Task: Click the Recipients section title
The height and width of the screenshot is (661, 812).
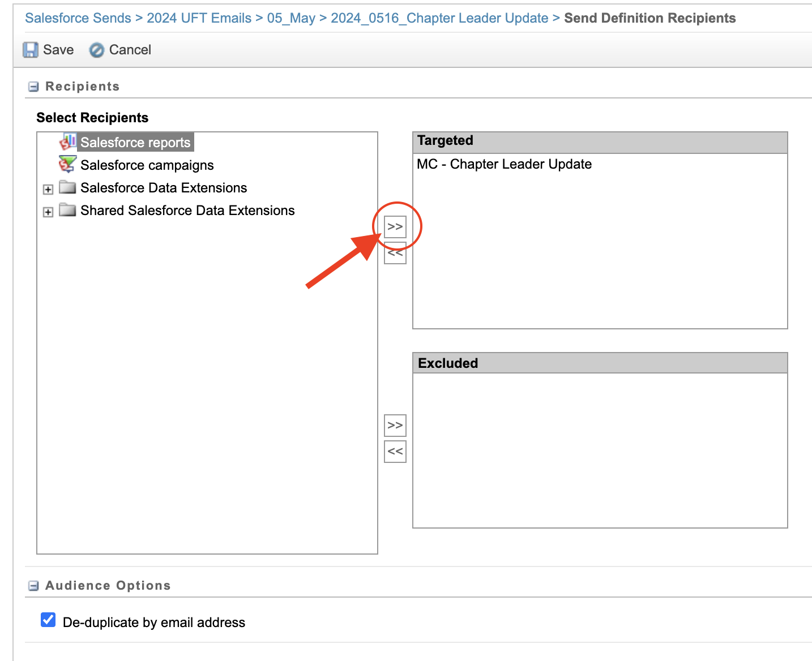Action: (x=83, y=87)
